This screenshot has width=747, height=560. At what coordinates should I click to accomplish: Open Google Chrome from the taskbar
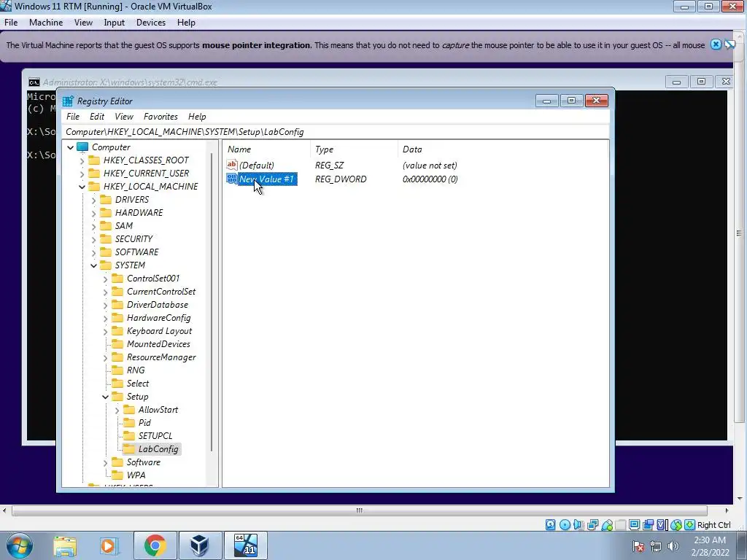[155, 545]
